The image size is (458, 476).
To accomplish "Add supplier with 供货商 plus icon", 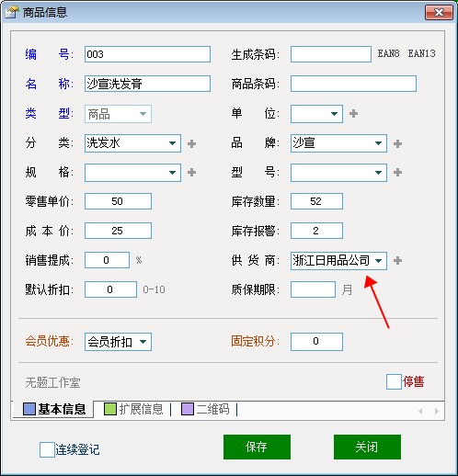I will click(x=397, y=261).
